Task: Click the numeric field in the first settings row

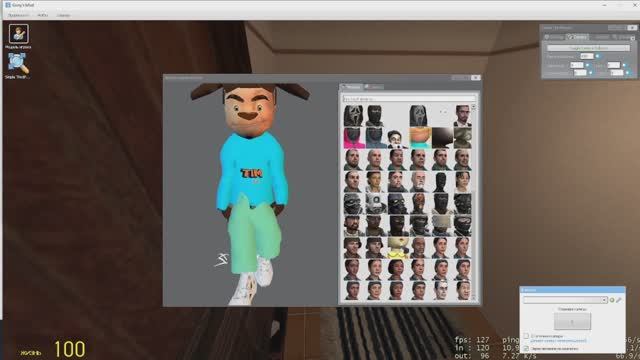Action: 587,56
